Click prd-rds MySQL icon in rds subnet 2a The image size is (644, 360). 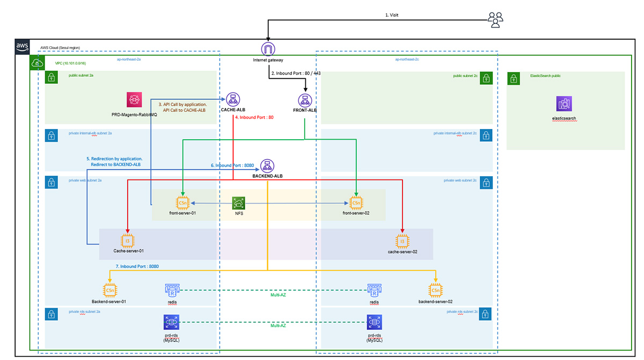point(171,322)
